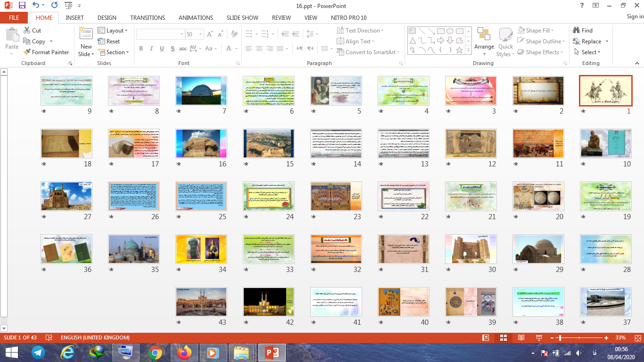Click the spell check icon in status bar
The image size is (644, 362).
[49, 337]
